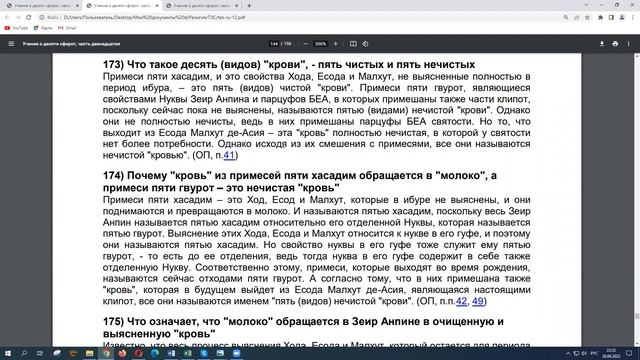Open Microsoft Edge from the taskbar
This screenshot has height=360, width=640.
point(155,353)
